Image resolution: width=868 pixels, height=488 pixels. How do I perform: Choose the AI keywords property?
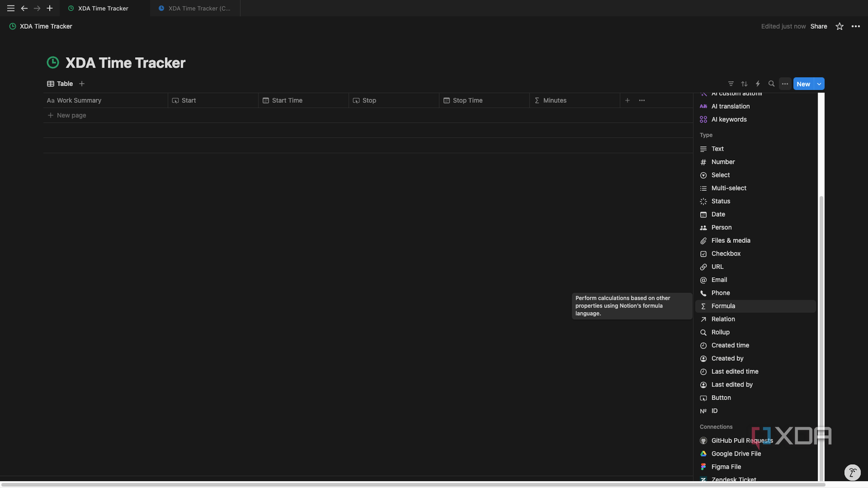tap(755, 120)
